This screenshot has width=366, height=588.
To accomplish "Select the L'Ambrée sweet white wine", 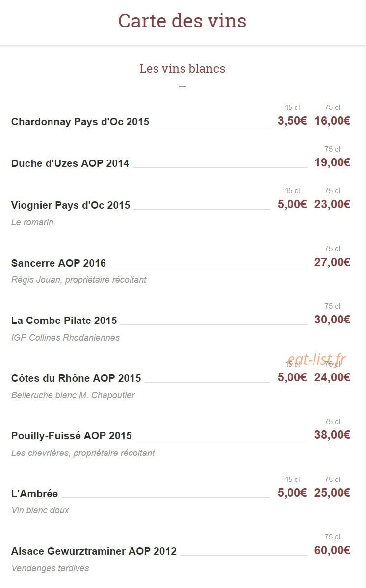I will point(34,493).
